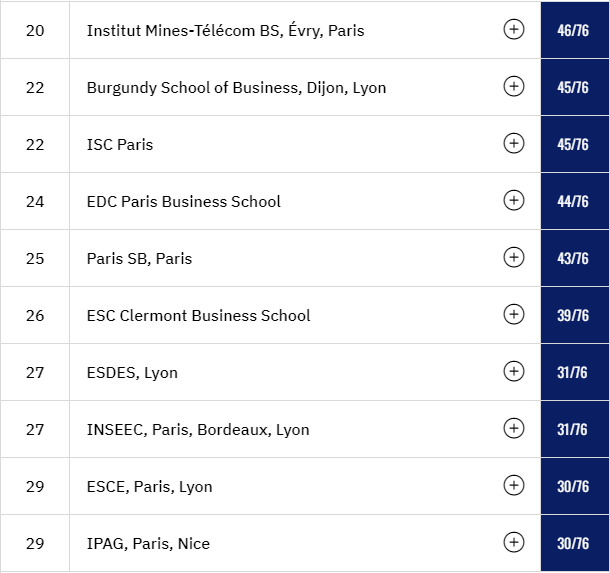Image resolution: width=610 pixels, height=573 pixels.
Task: Select the ISC Paris school name
Action: (120, 145)
